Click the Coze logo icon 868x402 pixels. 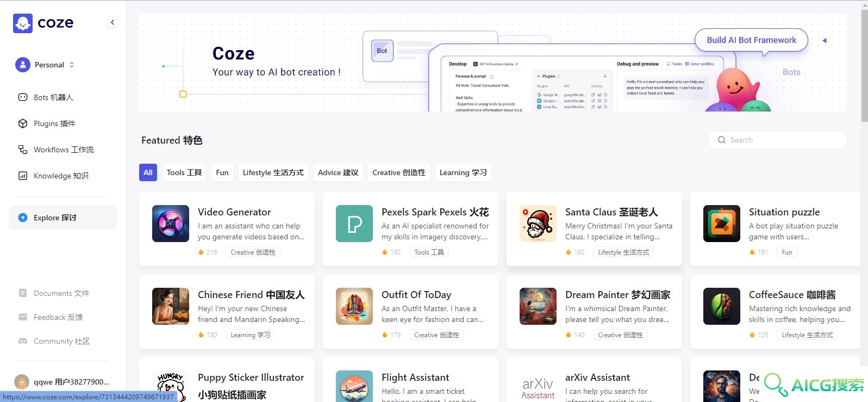(x=23, y=23)
